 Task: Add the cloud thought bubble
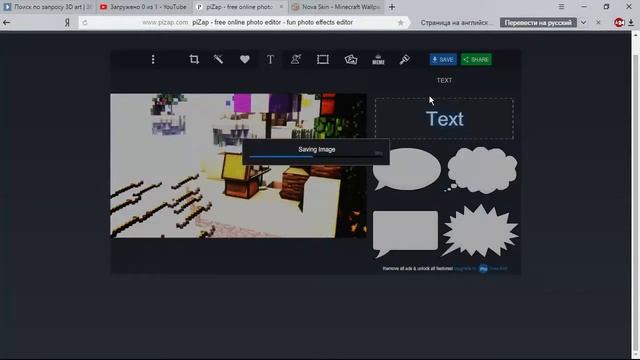pyautogui.click(x=482, y=169)
